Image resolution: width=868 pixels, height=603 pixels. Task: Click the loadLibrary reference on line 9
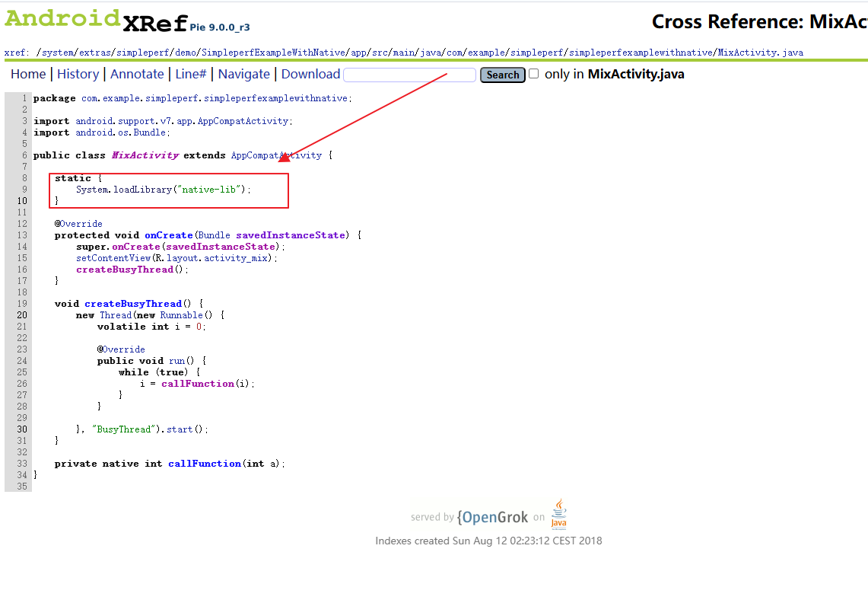[143, 190]
